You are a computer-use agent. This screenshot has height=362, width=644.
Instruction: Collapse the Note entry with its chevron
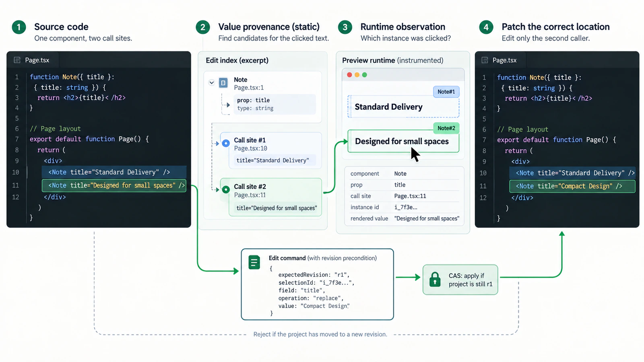click(x=211, y=83)
